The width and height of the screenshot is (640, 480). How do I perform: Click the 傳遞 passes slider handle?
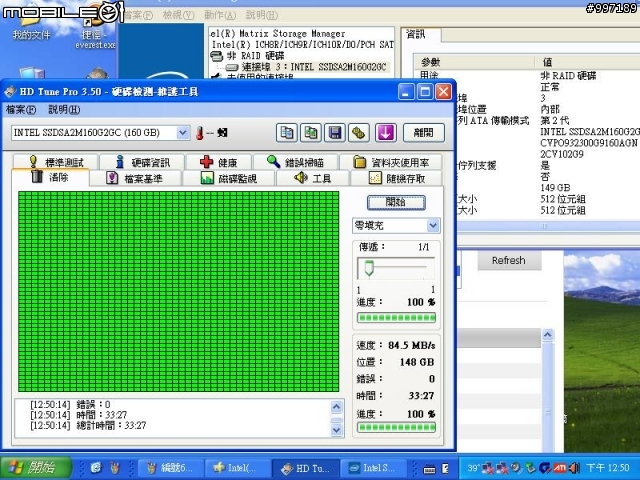pyautogui.click(x=369, y=267)
